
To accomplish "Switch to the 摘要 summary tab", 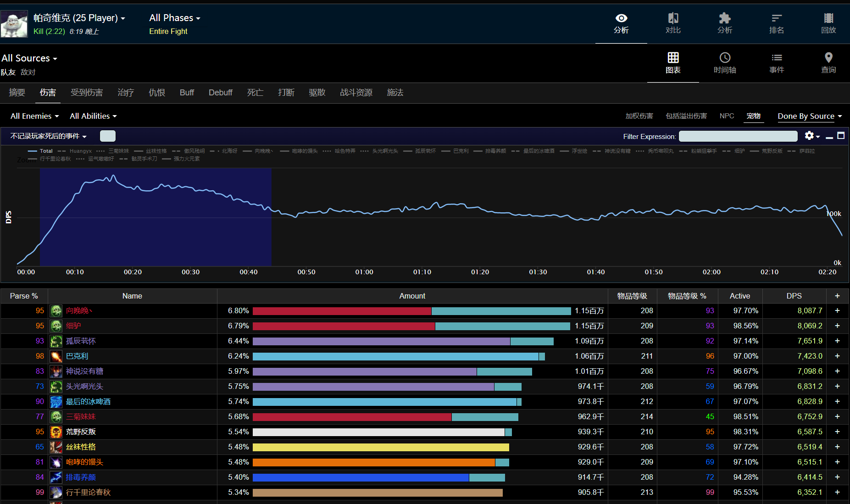I will (17, 93).
